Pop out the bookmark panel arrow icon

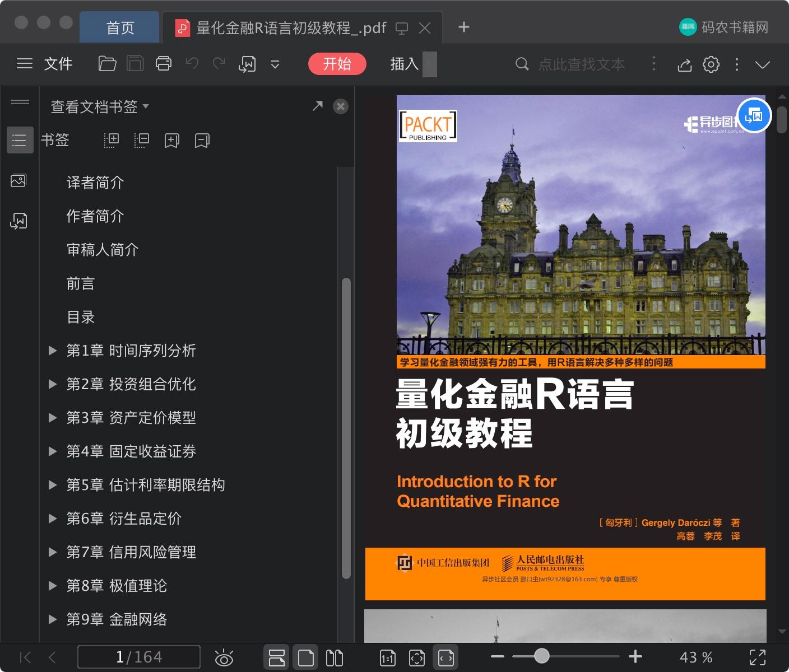click(318, 106)
